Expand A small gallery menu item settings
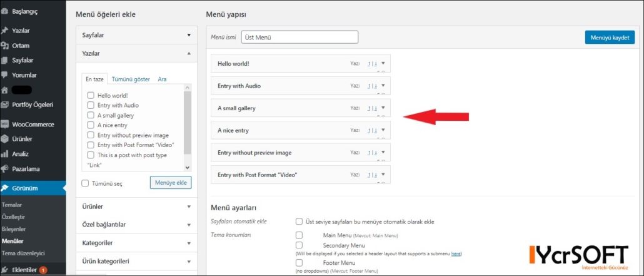The height and width of the screenshot is (276, 644). (x=383, y=108)
